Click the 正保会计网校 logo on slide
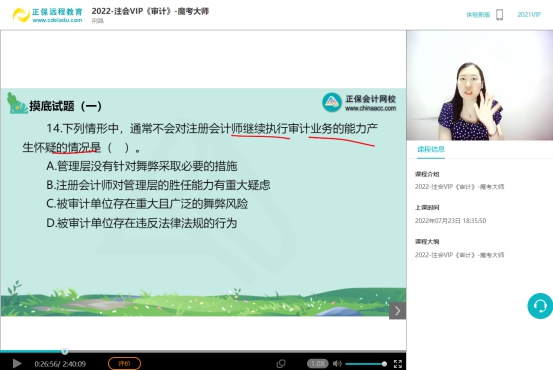Screen dimensions: 553x370 pyautogui.click(x=359, y=103)
